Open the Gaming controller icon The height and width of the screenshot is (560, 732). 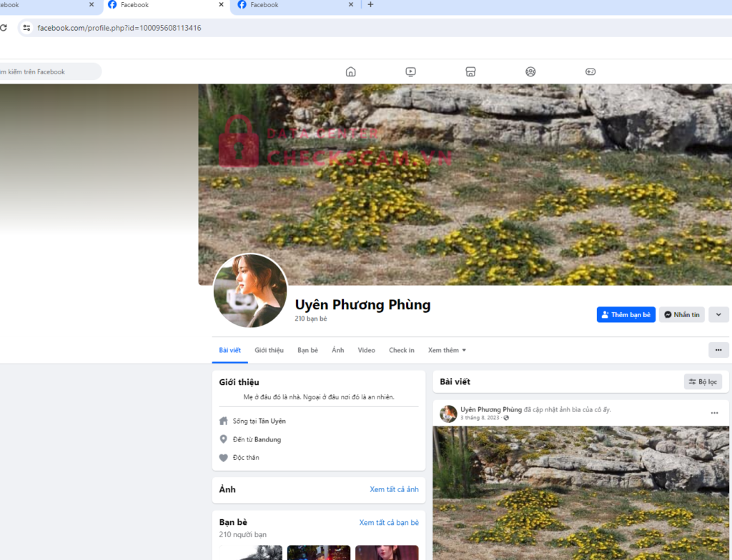[x=590, y=71]
